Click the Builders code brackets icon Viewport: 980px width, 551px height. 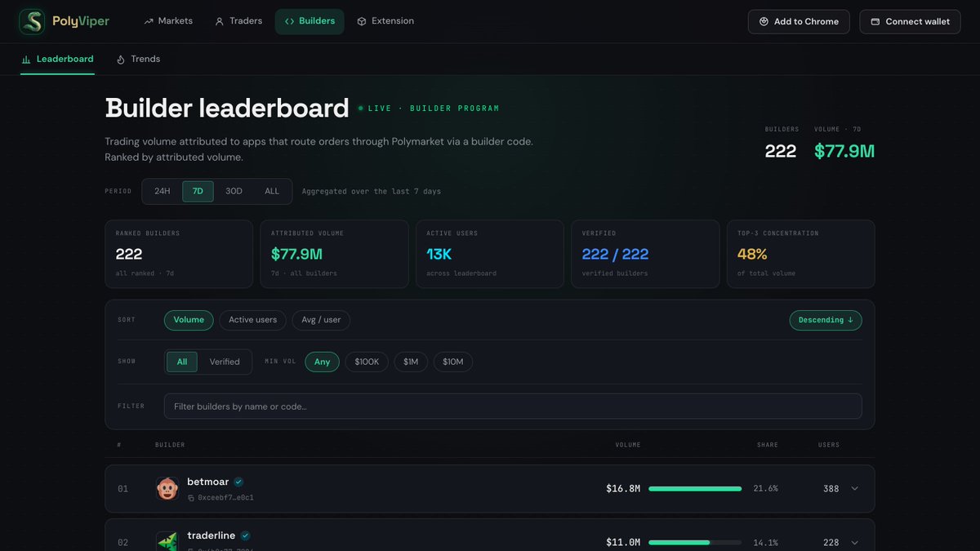(x=289, y=21)
